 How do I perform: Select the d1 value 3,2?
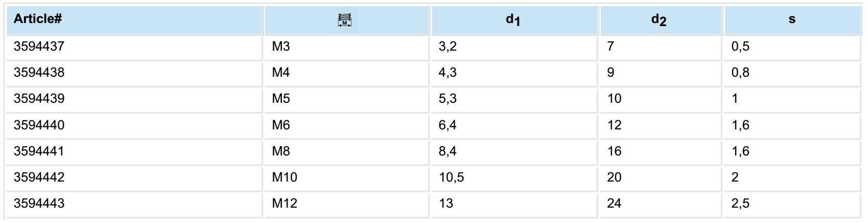(448, 47)
